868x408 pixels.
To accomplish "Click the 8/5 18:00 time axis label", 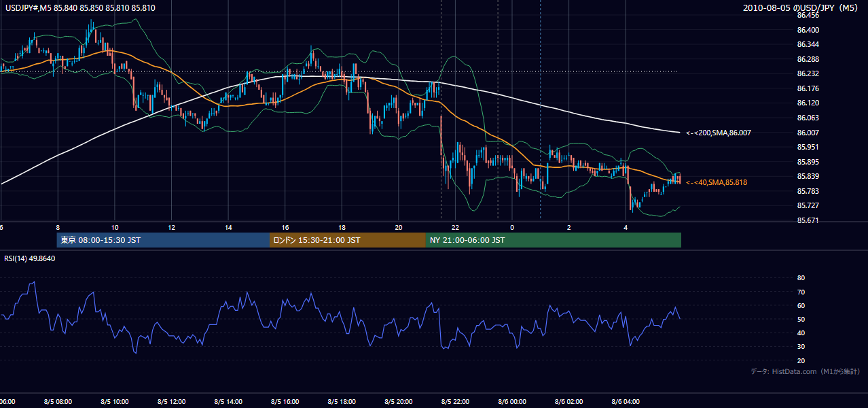I will tap(342, 402).
